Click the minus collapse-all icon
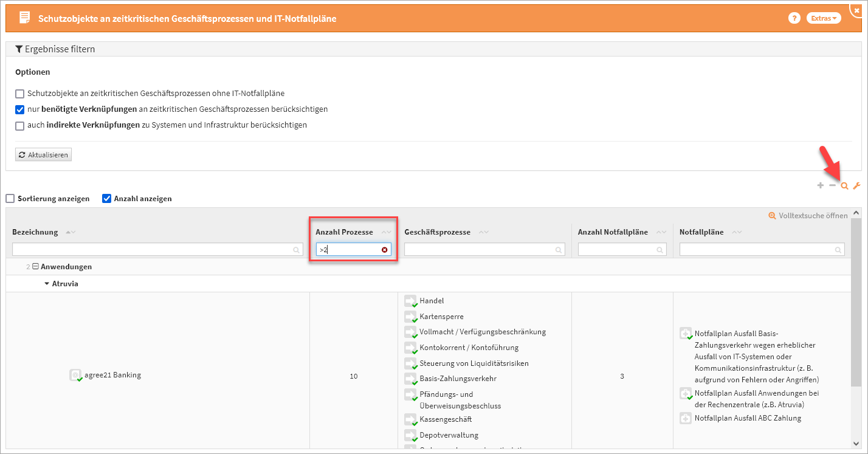The height and width of the screenshot is (454, 868). click(x=832, y=186)
